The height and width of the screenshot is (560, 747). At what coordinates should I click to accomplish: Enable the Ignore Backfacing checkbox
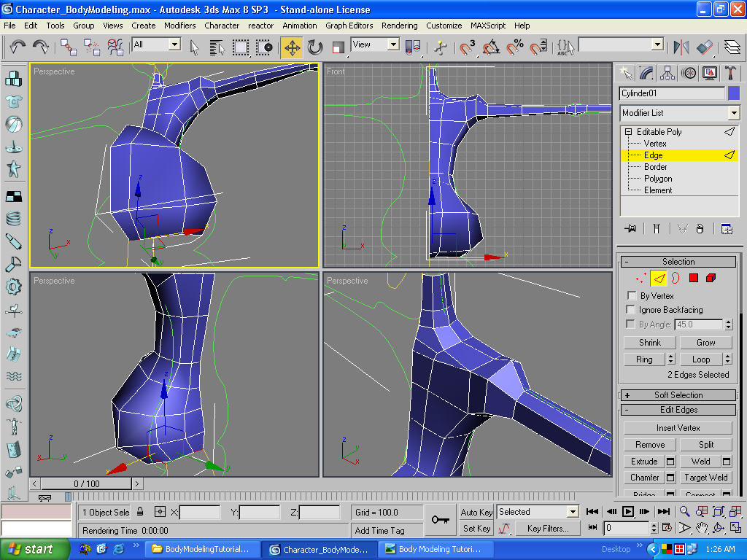pyautogui.click(x=631, y=309)
